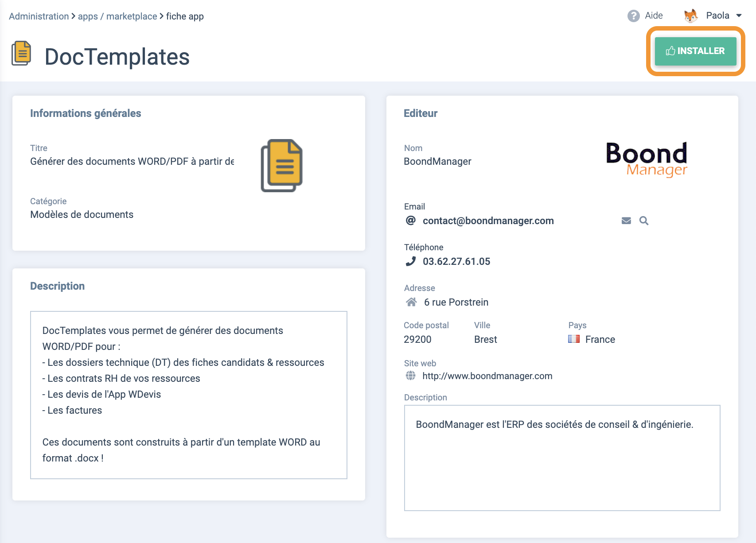Expand the Paola user dropdown arrow
The height and width of the screenshot is (543, 756).
click(x=739, y=16)
